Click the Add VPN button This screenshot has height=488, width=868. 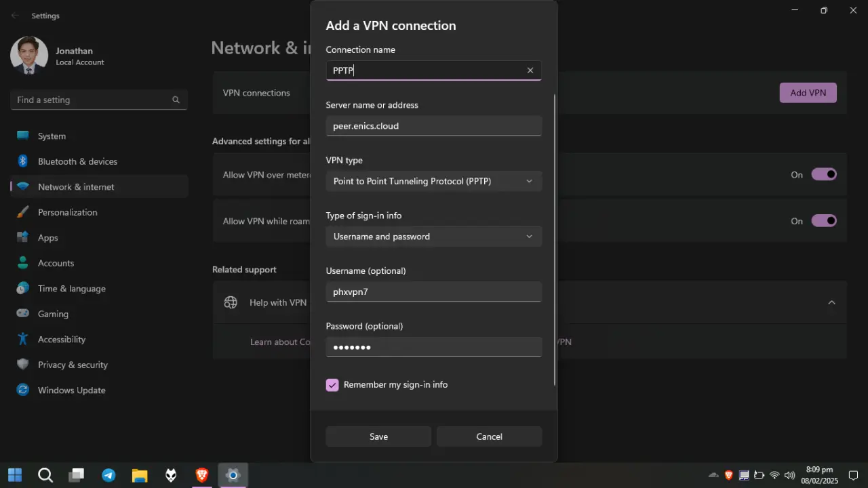808,93
